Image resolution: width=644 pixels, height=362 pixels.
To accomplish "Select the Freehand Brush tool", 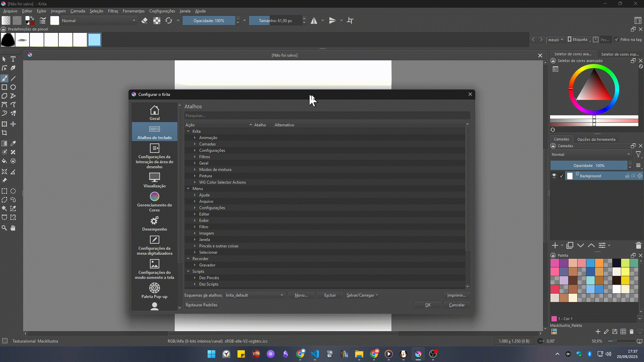I will [x=4, y=78].
